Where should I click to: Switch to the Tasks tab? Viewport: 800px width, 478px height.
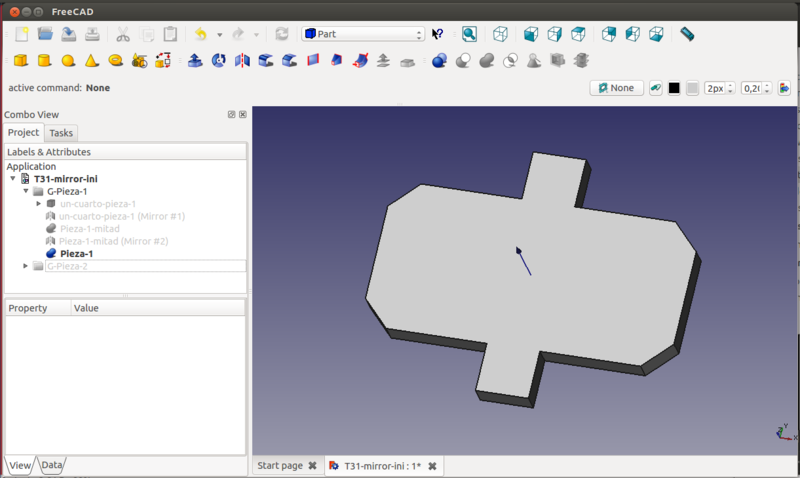pos(61,133)
